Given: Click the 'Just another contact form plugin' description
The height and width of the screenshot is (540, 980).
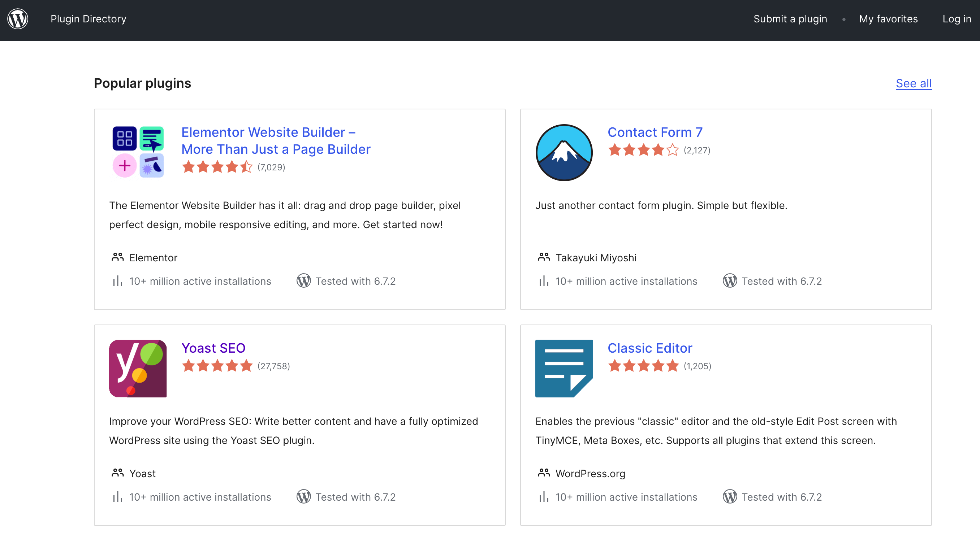Looking at the screenshot, I should click(661, 206).
